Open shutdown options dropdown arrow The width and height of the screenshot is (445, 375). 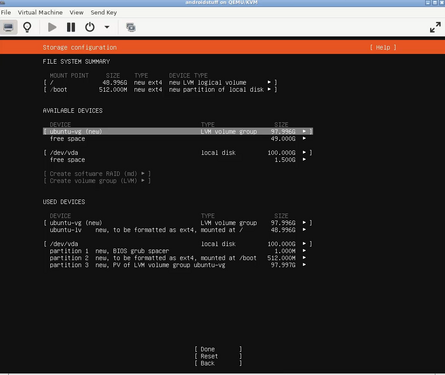coord(107,27)
